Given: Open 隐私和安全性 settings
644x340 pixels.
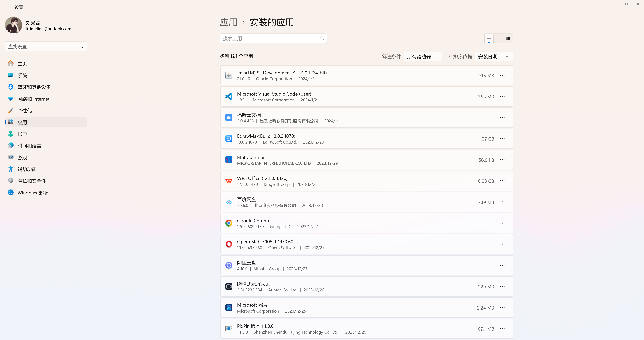Looking at the screenshot, I should [46, 181].
